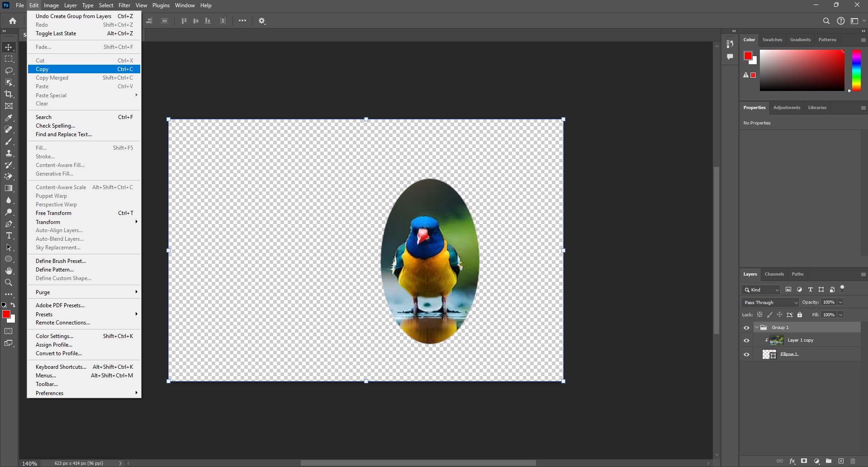This screenshot has width=868, height=467.
Task: Select the Horizontal Type tool
Action: point(9,235)
